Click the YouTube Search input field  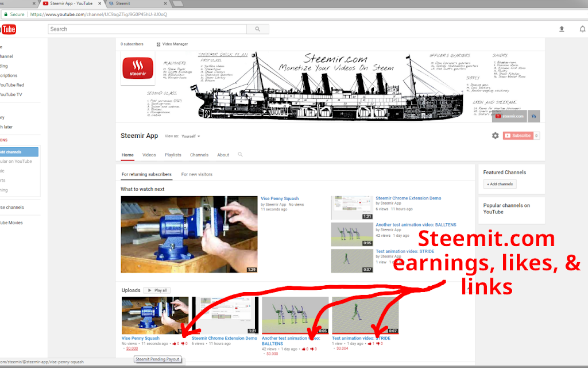148,29
